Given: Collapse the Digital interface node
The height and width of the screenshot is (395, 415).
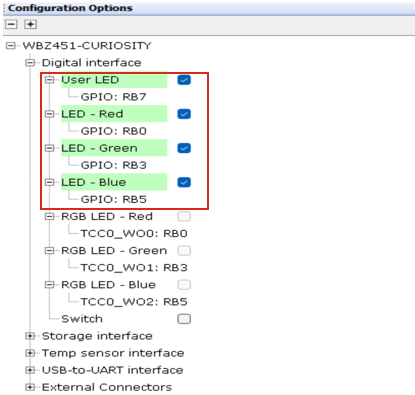Looking at the screenshot, I should [x=30, y=63].
